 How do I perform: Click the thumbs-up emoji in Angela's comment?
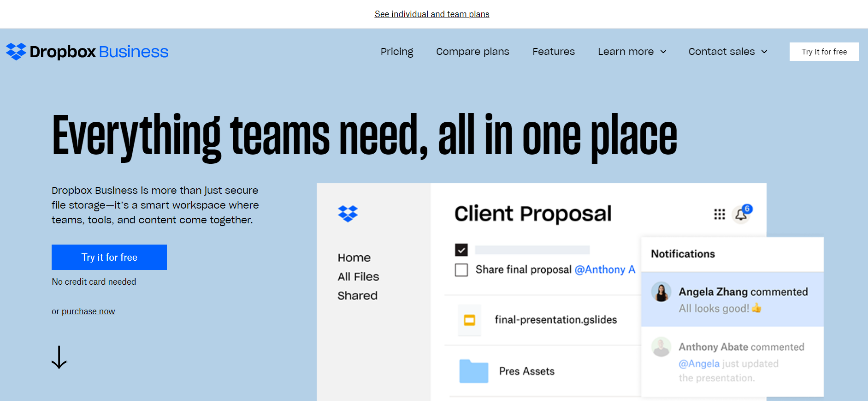756,308
